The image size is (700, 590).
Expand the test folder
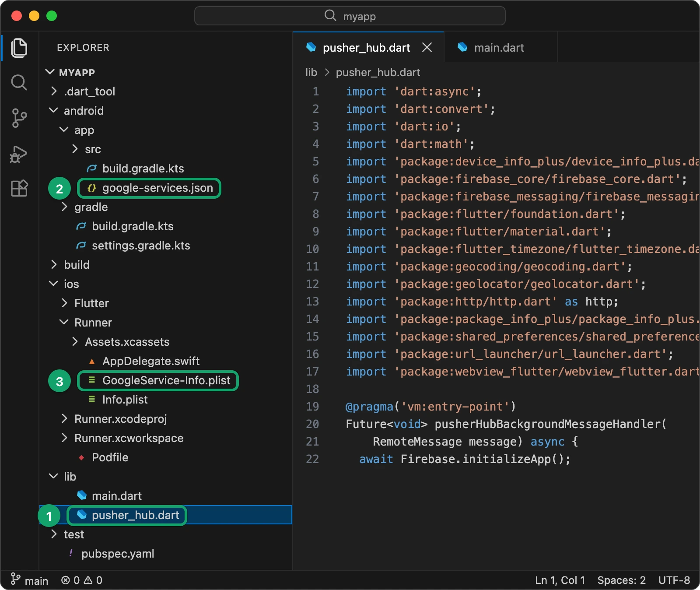[x=54, y=534]
